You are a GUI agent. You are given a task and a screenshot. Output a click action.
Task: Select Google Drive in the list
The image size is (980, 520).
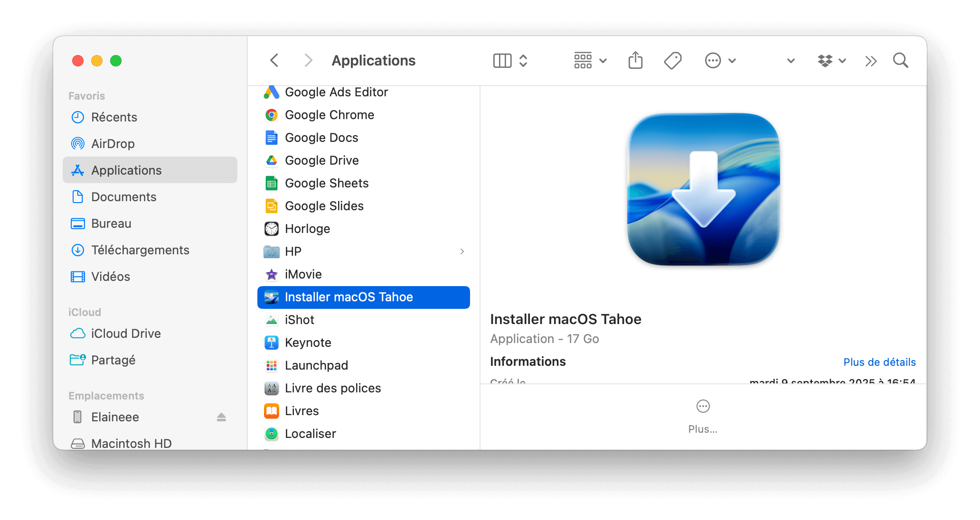[364, 160]
